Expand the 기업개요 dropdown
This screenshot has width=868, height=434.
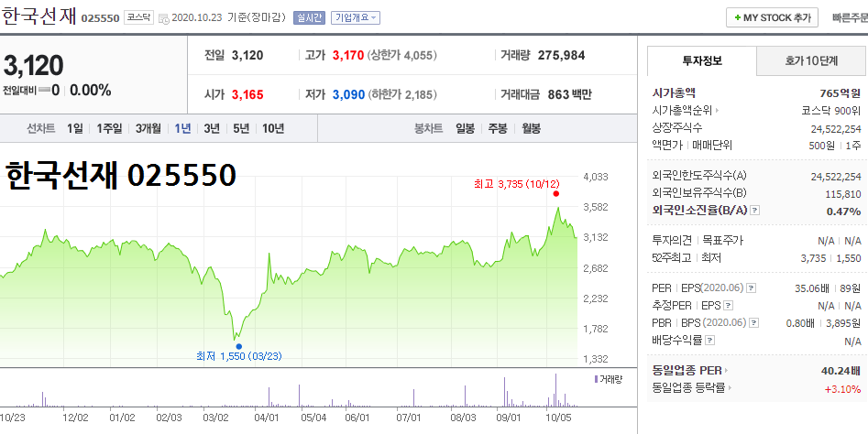356,17
